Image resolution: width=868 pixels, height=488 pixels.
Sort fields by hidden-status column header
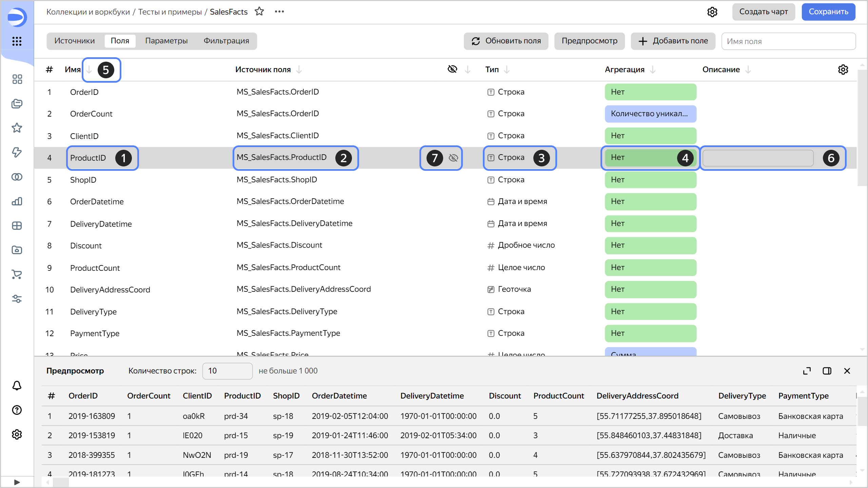pyautogui.click(x=453, y=69)
